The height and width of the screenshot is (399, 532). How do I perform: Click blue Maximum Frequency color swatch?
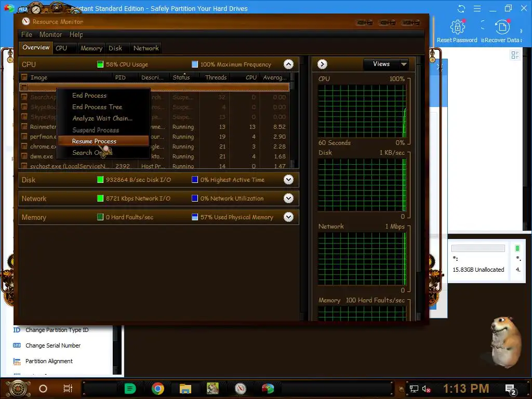[x=195, y=64]
